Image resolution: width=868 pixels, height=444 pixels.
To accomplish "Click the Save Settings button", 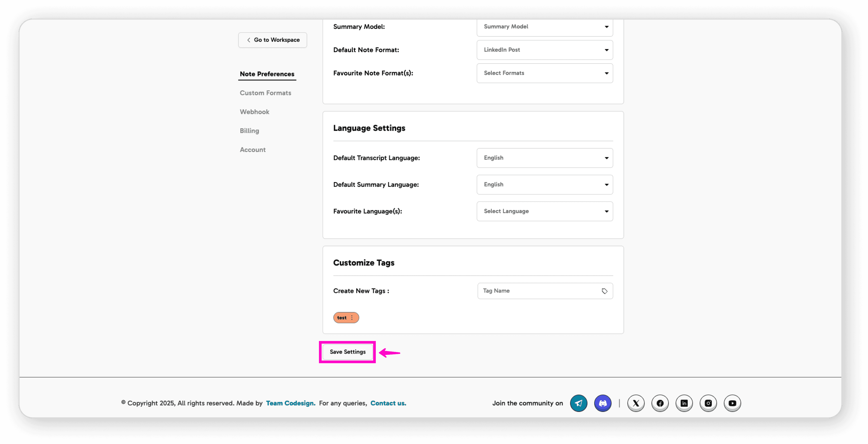I will click(x=347, y=352).
